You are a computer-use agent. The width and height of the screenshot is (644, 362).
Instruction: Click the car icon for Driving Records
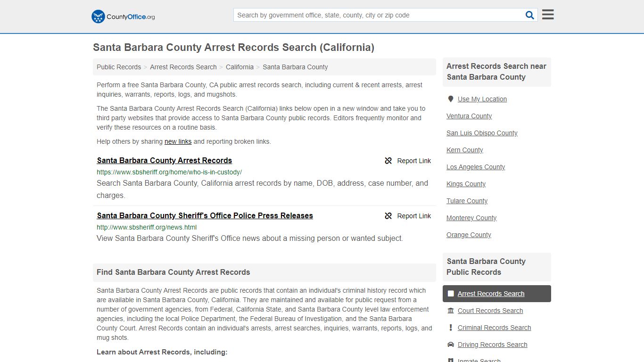(x=451, y=345)
